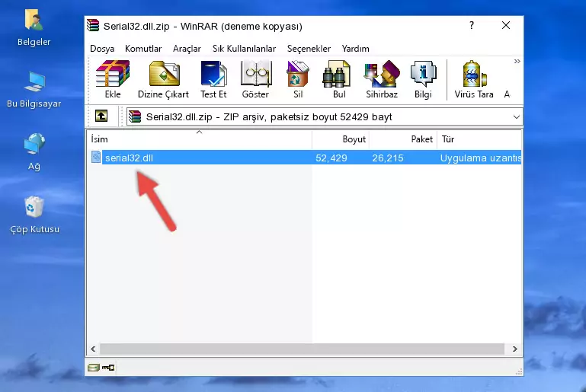Open the Komutlar menu
Screen dimensions: 586x392
(x=143, y=49)
